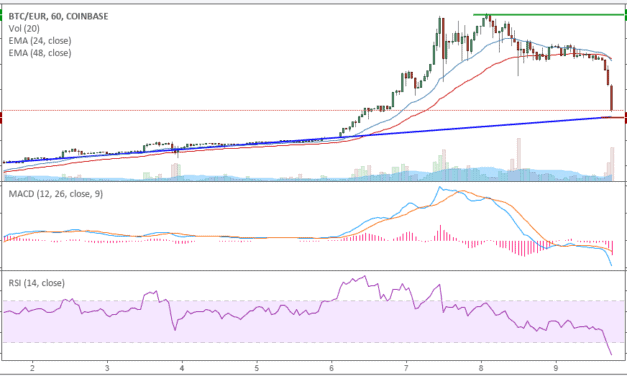Click date label 3 on time axis
The width and height of the screenshot is (627, 376).
click(107, 368)
